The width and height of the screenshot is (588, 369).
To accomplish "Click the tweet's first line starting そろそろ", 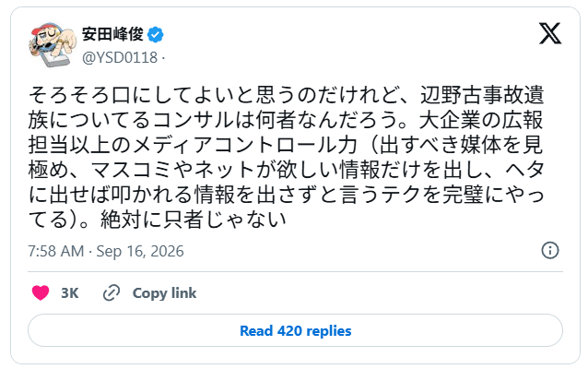I will point(286,95).
